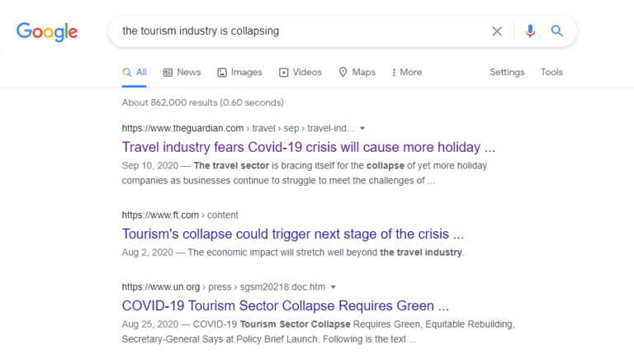Open FT Tourism's collapse article link
Viewport: 634px width, 364px height.
click(292, 234)
